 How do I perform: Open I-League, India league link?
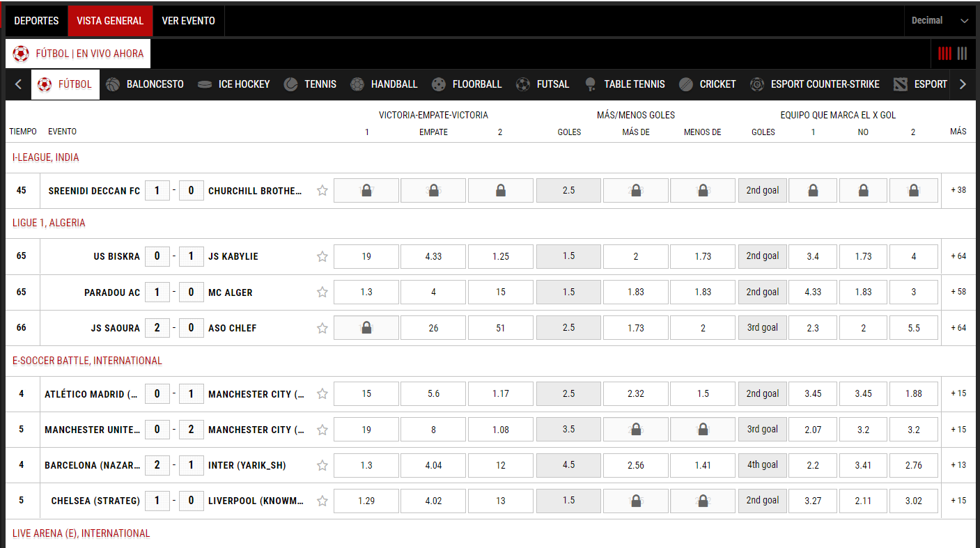[x=46, y=157]
